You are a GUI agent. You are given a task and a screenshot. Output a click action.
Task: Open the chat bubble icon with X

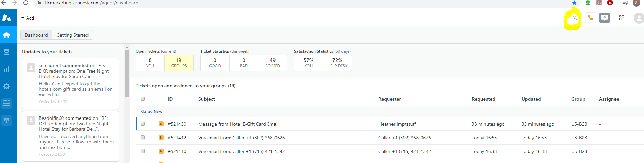tap(605, 18)
